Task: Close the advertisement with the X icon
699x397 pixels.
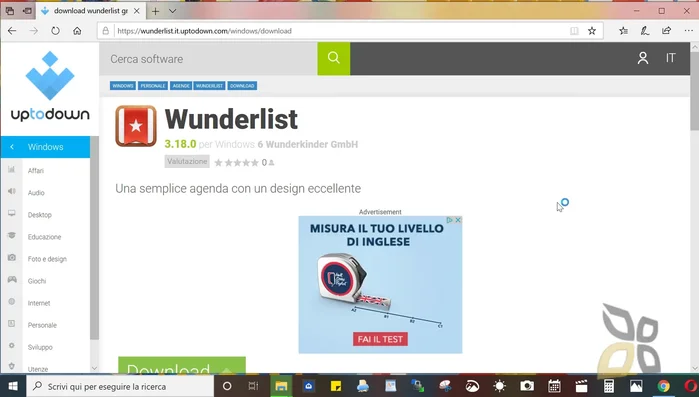Action: pos(458,220)
